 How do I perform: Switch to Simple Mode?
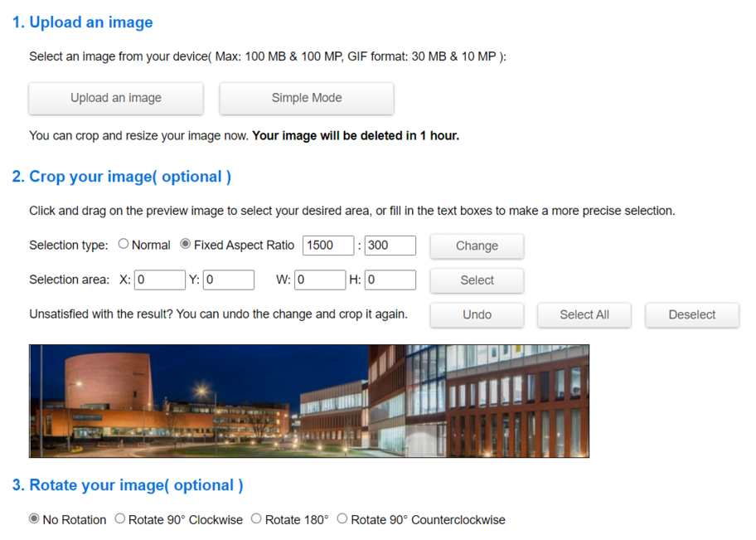coord(306,98)
